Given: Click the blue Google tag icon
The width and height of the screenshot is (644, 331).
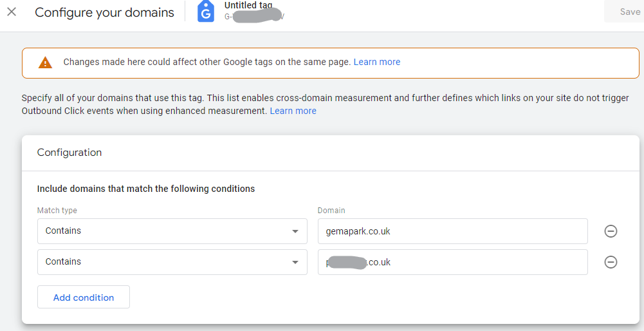Looking at the screenshot, I should [x=206, y=12].
